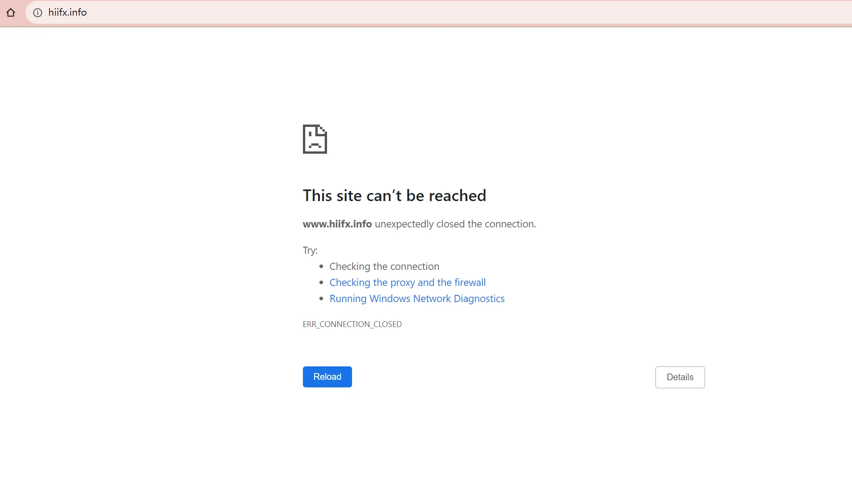Image resolution: width=852 pixels, height=504 pixels.
Task: Open the site information icon beside URL
Action: pyautogui.click(x=38, y=13)
